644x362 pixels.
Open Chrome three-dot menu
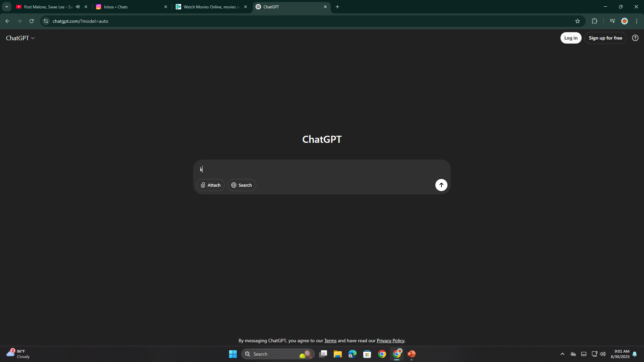[636, 21]
